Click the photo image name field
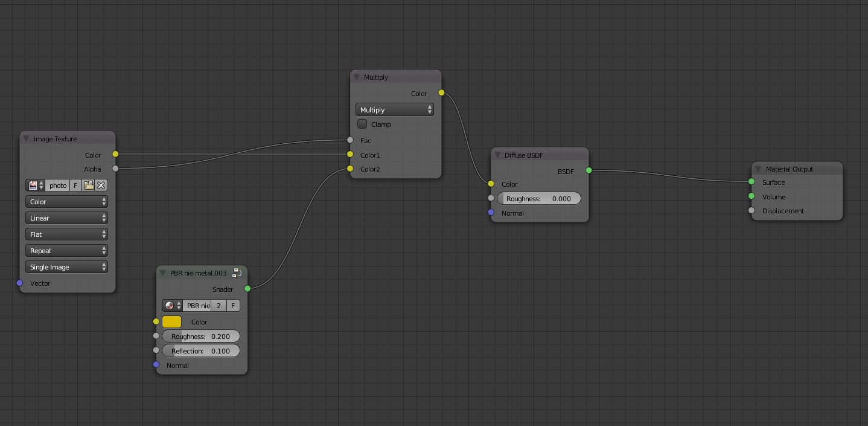Viewport: 868px width, 426px height. (58, 186)
